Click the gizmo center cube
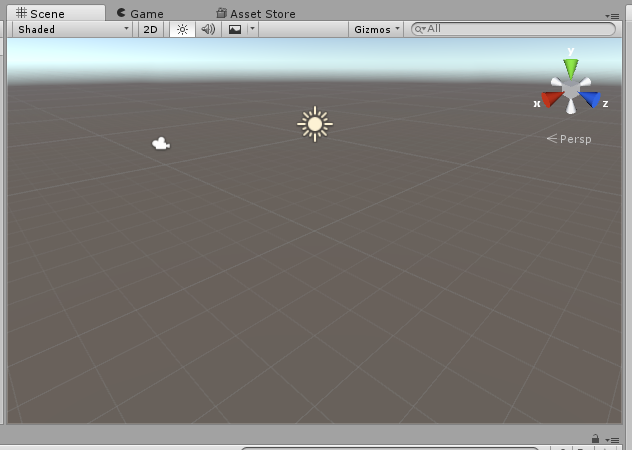Viewport: 632px width, 450px height. 571,89
